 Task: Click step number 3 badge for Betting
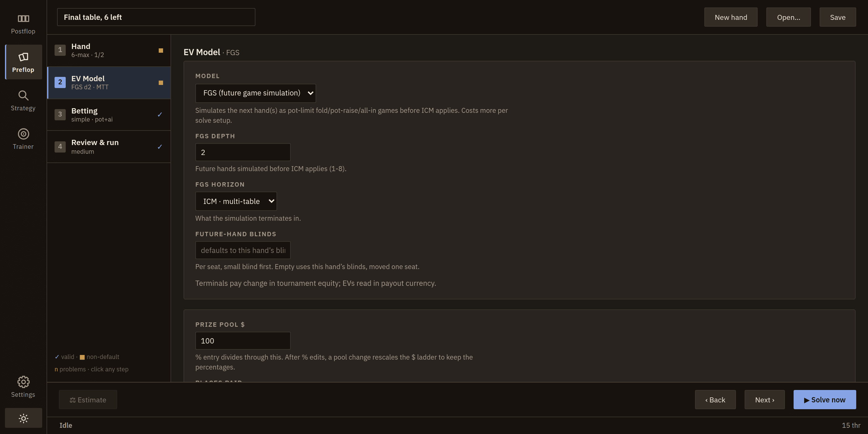[60, 114]
